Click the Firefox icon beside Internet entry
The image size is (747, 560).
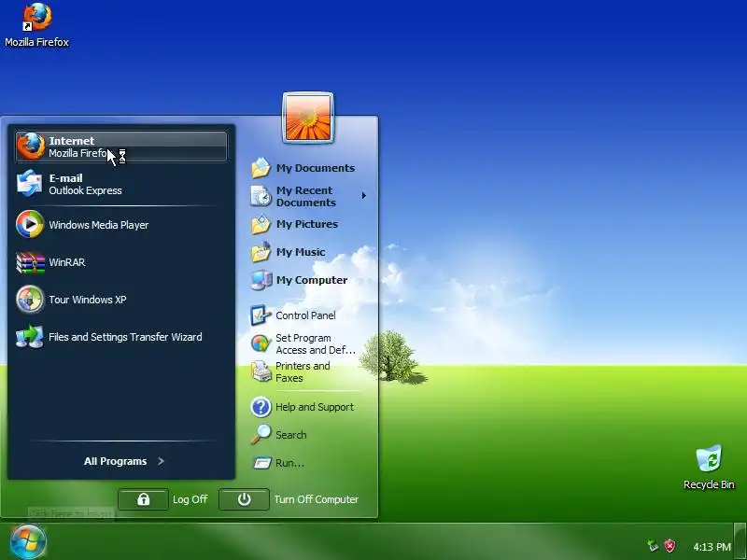(x=31, y=147)
